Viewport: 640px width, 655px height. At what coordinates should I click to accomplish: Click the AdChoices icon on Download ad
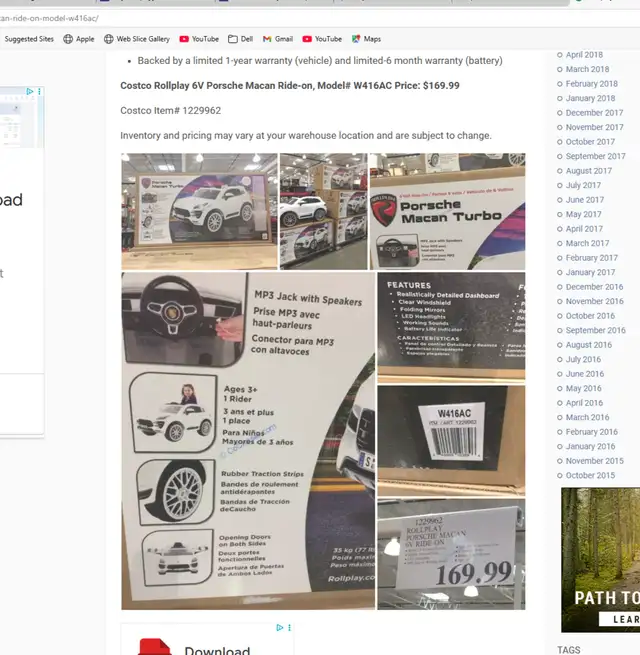point(279,627)
